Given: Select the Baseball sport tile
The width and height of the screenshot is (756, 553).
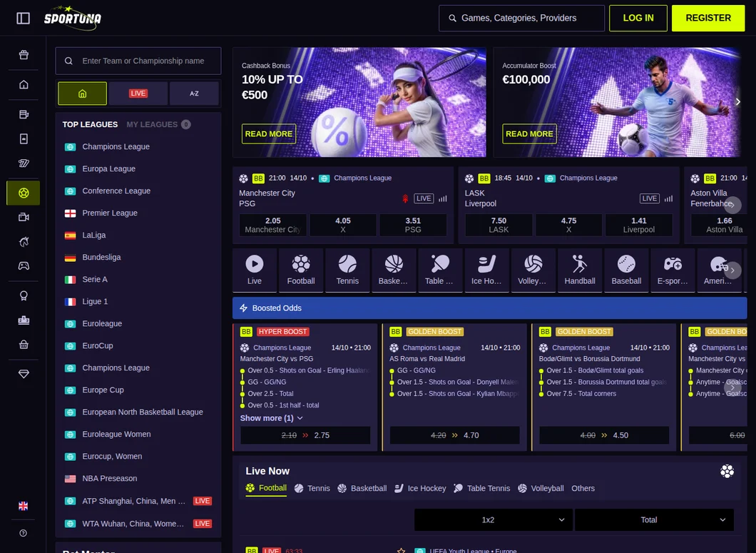Looking at the screenshot, I should [626, 270].
